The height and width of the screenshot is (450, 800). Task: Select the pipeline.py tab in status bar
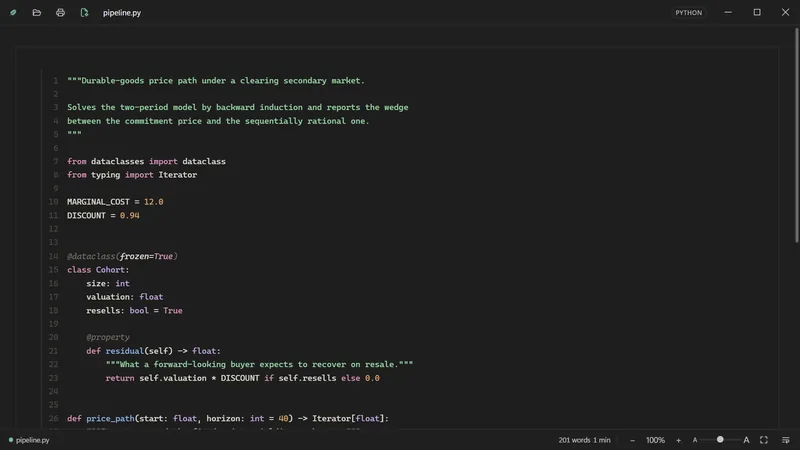(29, 440)
